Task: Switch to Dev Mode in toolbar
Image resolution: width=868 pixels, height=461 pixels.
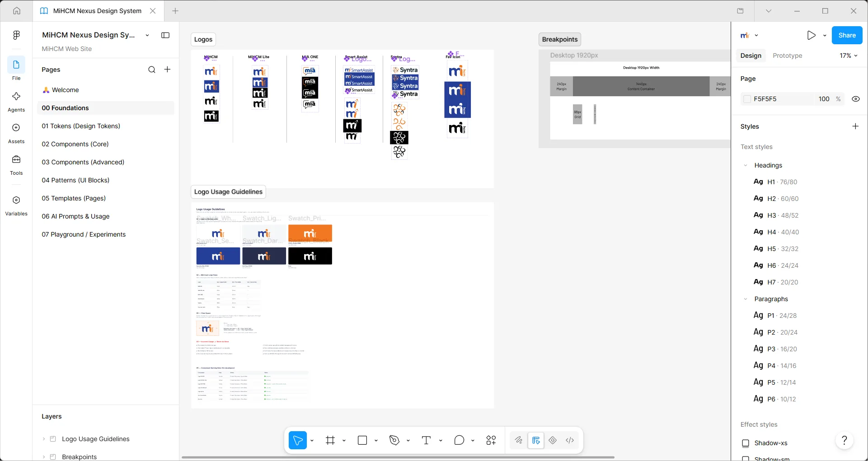Action: click(x=570, y=441)
